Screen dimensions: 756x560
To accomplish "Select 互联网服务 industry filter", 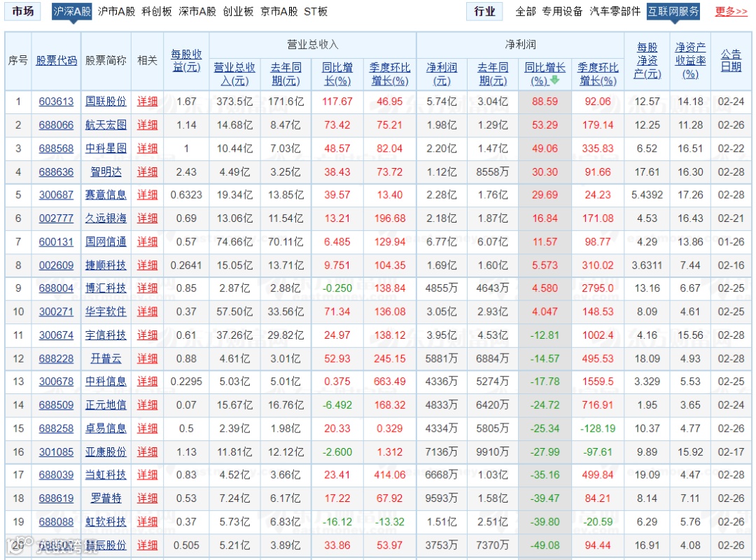I will click(x=673, y=11).
